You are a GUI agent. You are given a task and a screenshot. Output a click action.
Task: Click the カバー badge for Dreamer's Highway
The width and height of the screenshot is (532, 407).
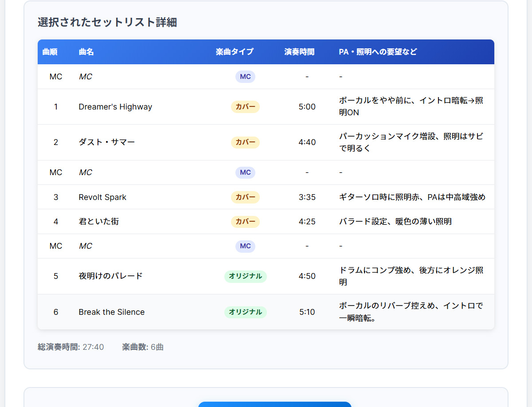pos(245,107)
